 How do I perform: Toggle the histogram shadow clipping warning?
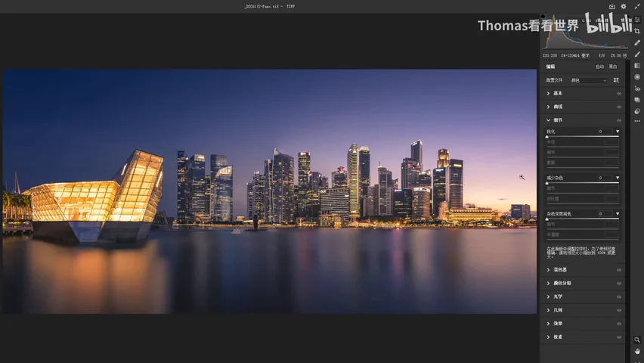click(543, 17)
